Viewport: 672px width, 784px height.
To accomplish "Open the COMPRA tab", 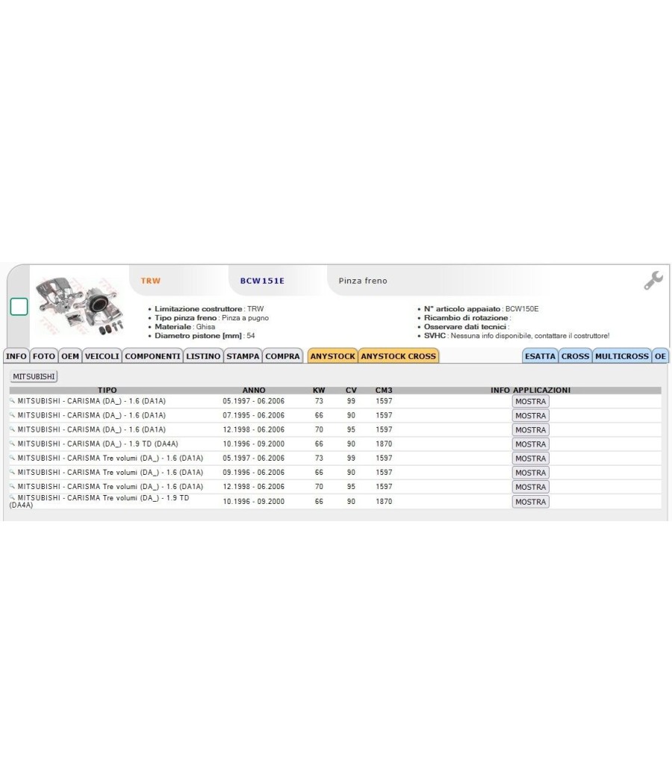I will [x=282, y=356].
